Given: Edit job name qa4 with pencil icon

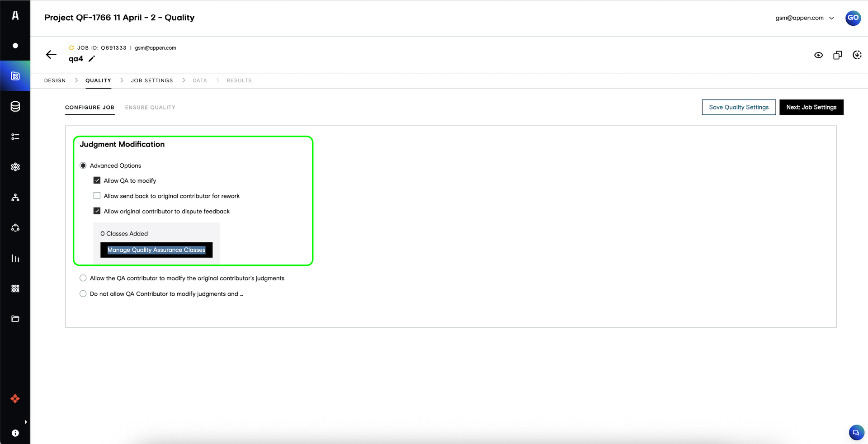Looking at the screenshot, I should 92,59.
